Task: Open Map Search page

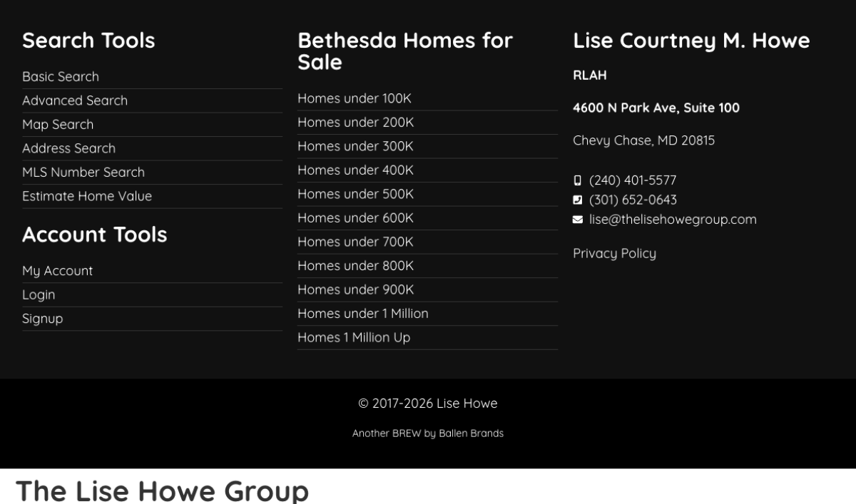Action: tap(58, 124)
